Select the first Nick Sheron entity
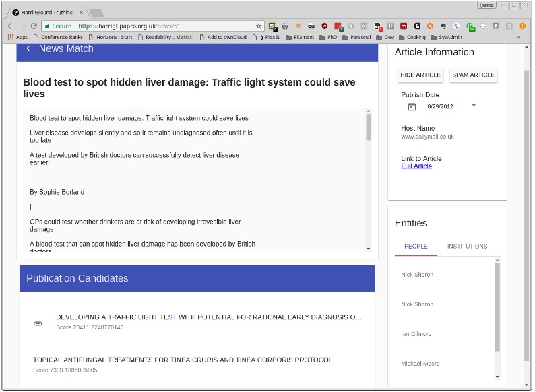This screenshot has width=535, height=392. [x=417, y=275]
